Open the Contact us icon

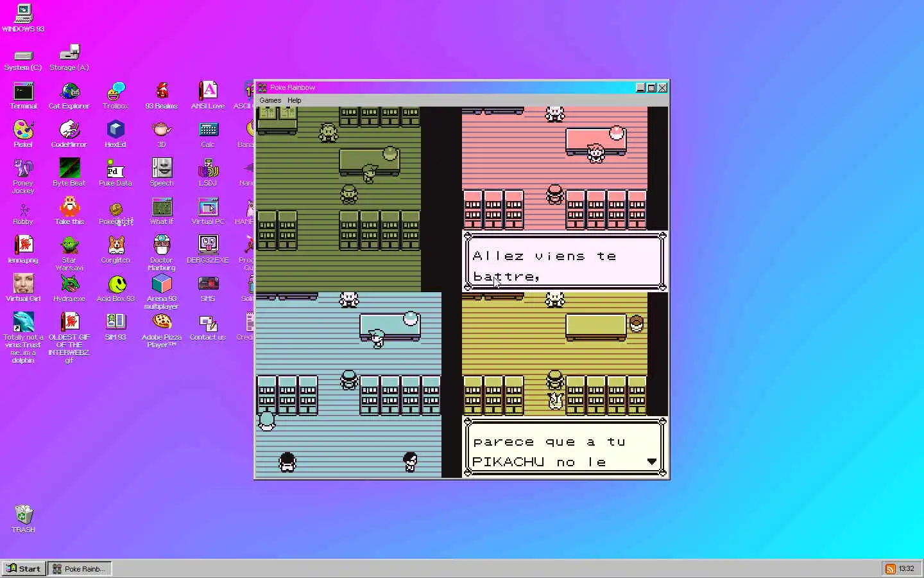pos(208,328)
